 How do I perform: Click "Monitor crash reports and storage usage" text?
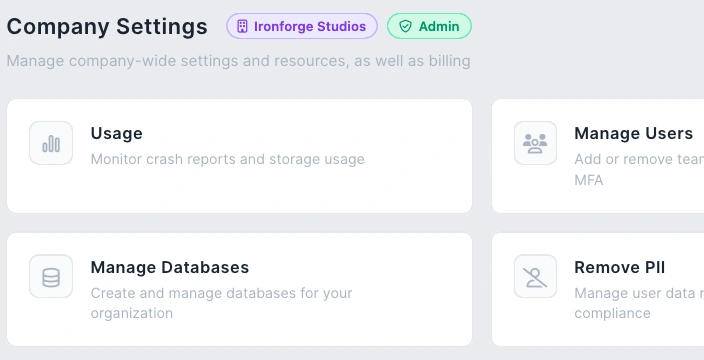[228, 159]
